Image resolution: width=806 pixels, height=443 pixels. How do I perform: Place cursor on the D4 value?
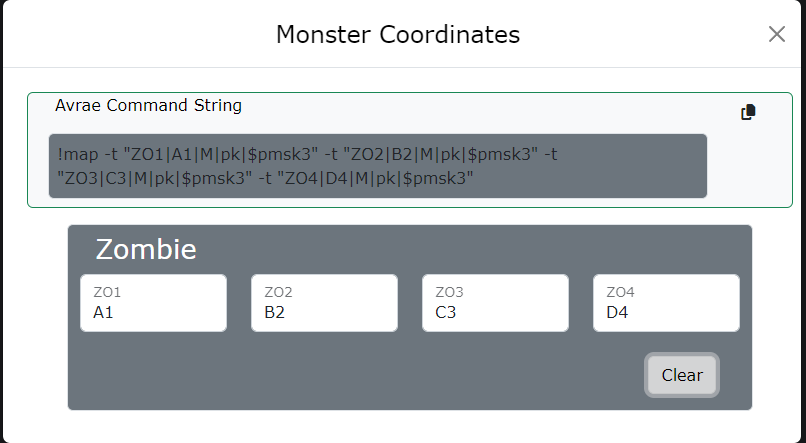click(x=617, y=312)
